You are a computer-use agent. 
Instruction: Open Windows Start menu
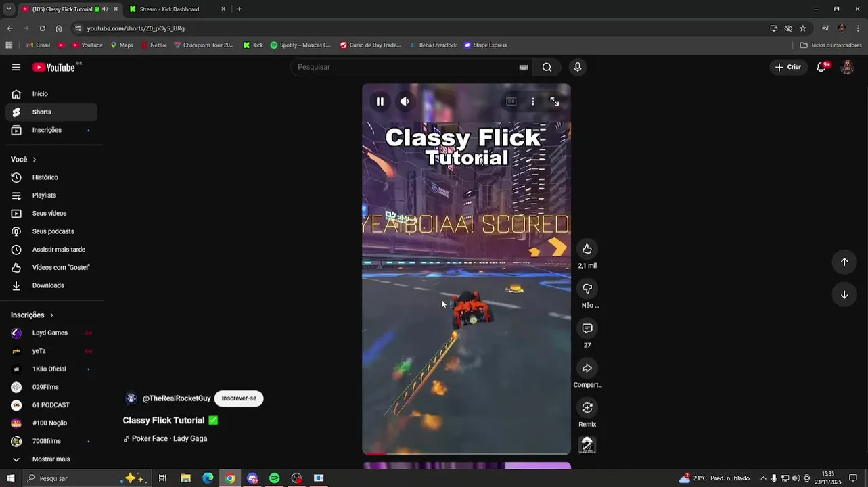(10, 478)
